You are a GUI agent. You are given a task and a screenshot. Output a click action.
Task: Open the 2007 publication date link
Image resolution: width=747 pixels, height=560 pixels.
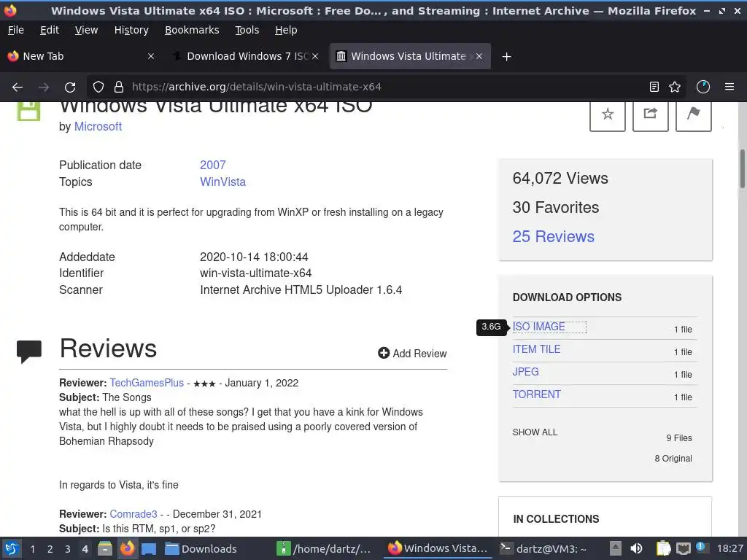tap(212, 165)
